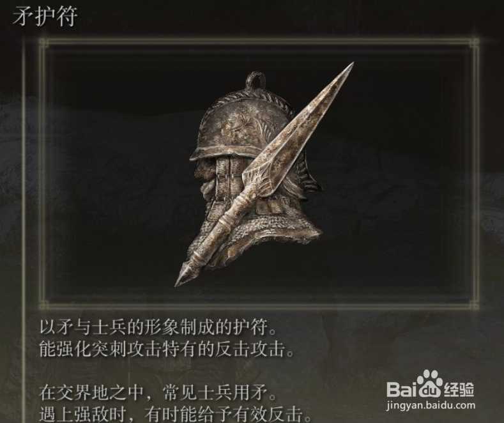Select the 矛护符 item title
The width and height of the screenshot is (504, 423).
pyautogui.click(x=45, y=16)
